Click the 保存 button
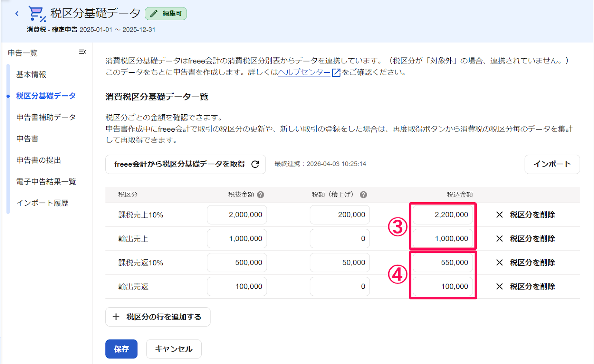Viewport: 594px width, 364px height. 121,349
